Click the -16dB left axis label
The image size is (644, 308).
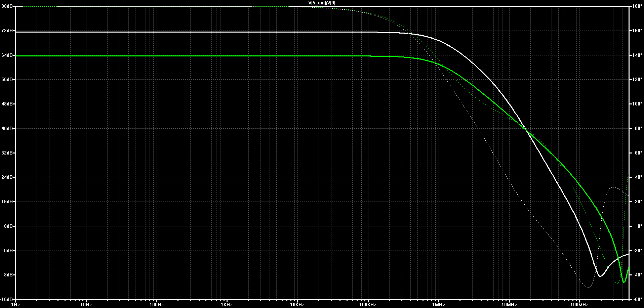click(x=6, y=299)
